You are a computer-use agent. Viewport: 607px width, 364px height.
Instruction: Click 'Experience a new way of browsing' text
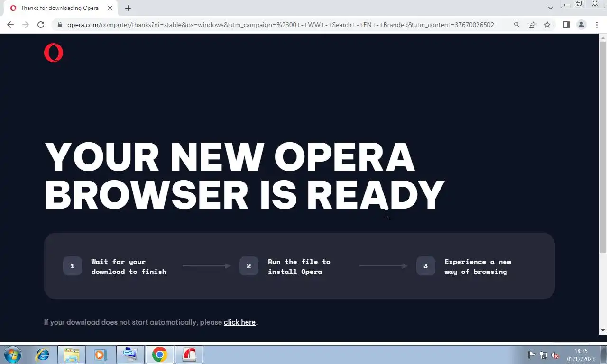[478, 266]
